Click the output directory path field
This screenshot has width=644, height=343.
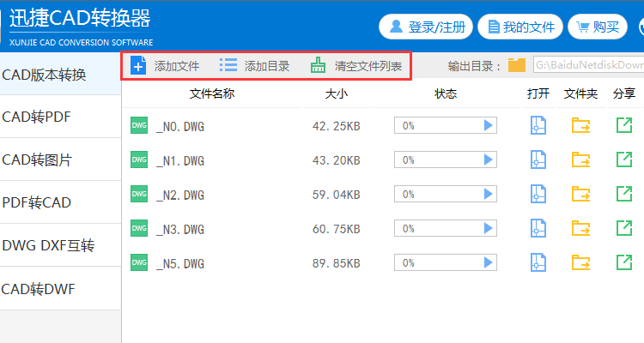588,65
